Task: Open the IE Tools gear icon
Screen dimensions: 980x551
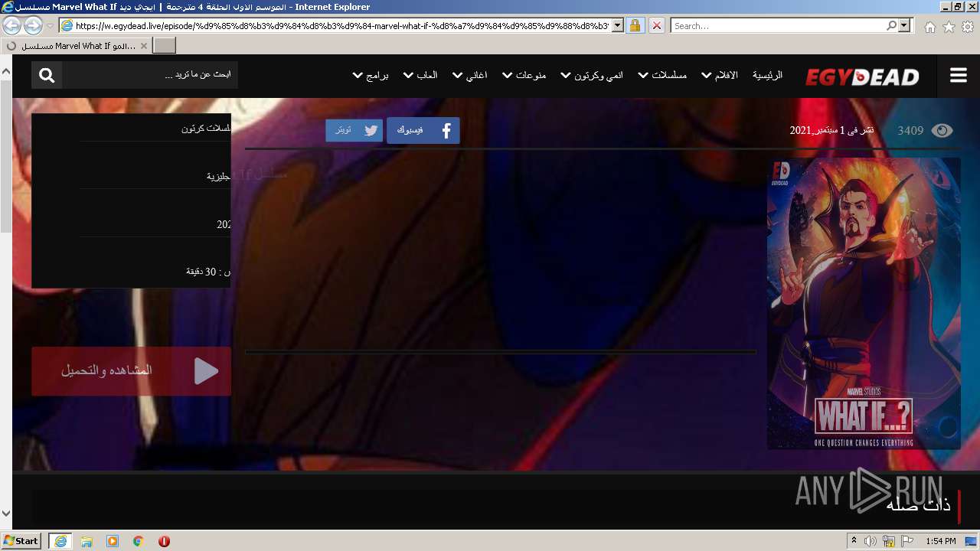Action: point(968,26)
